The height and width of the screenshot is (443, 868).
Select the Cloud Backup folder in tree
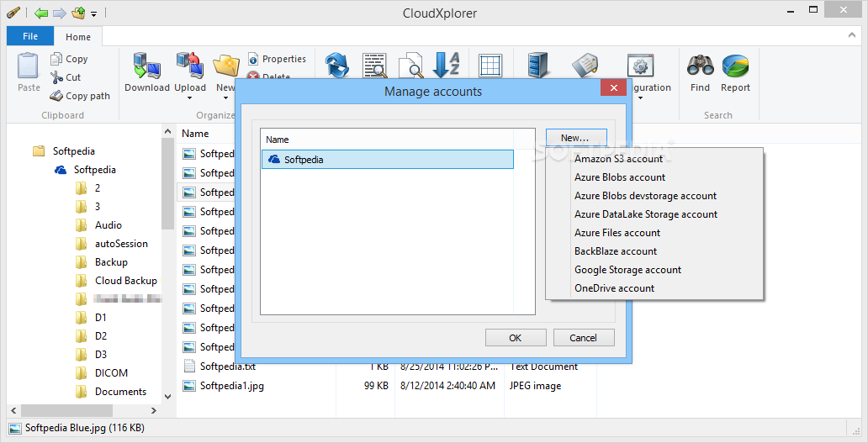125,281
